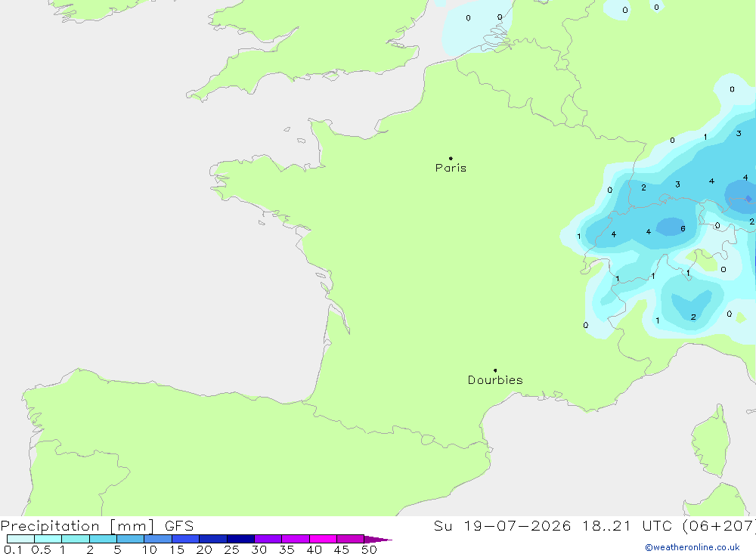Click the legend scale label 20

click(x=204, y=549)
